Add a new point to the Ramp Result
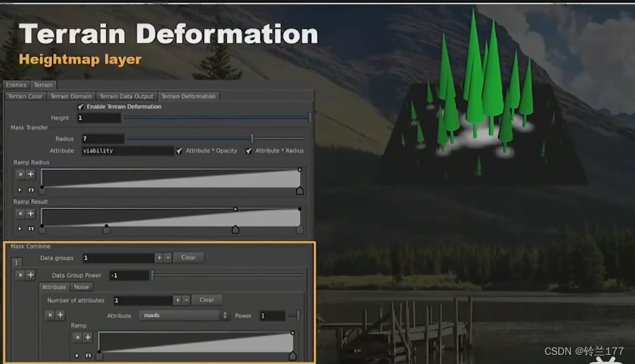This screenshot has height=364, width=635. [x=31, y=213]
